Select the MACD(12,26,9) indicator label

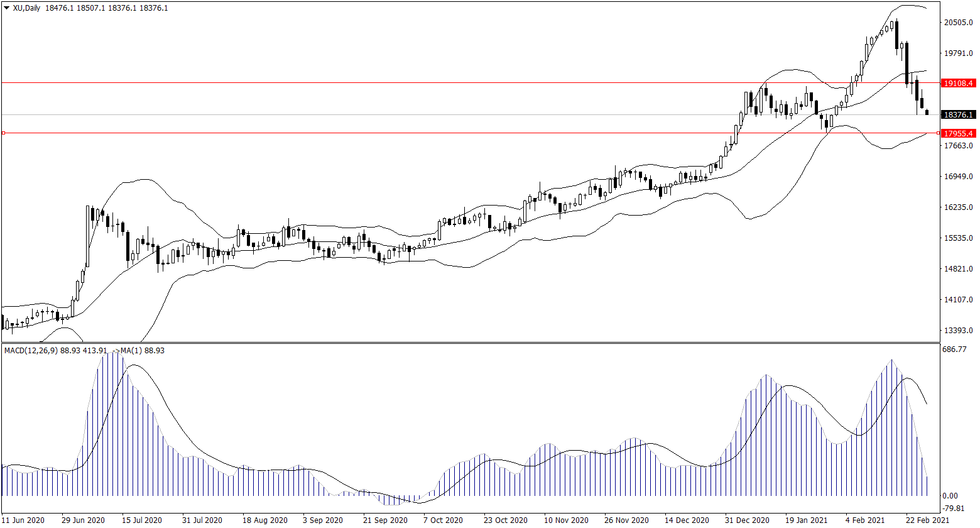31,350
